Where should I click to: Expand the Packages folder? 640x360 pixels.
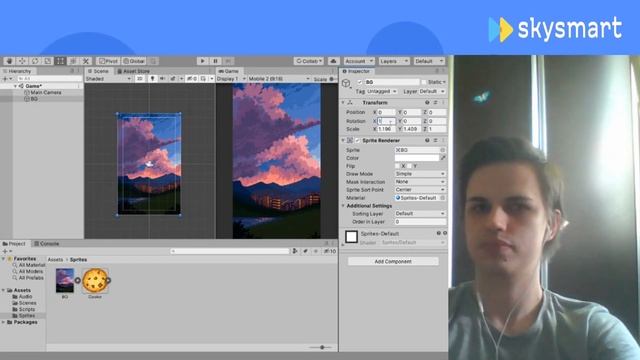[3, 322]
